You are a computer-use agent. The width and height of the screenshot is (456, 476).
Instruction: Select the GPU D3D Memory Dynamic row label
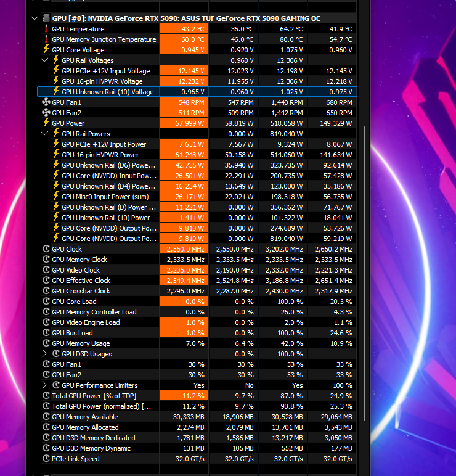click(91, 448)
